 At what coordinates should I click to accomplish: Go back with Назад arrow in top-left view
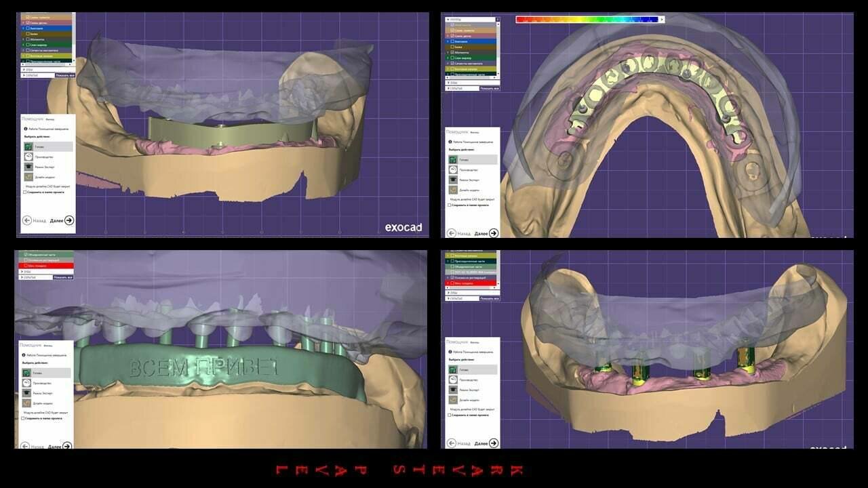(x=27, y=220)
